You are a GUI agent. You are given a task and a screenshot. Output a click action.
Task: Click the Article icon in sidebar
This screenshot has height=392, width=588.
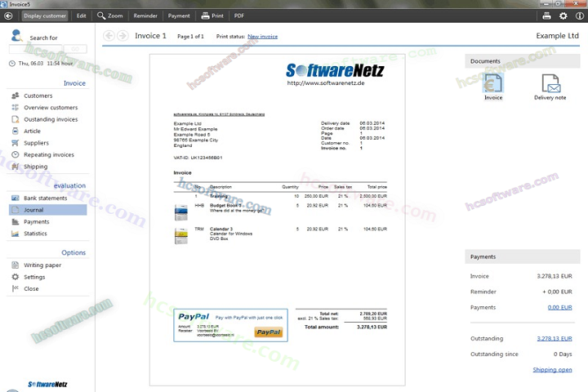[15, 131]
